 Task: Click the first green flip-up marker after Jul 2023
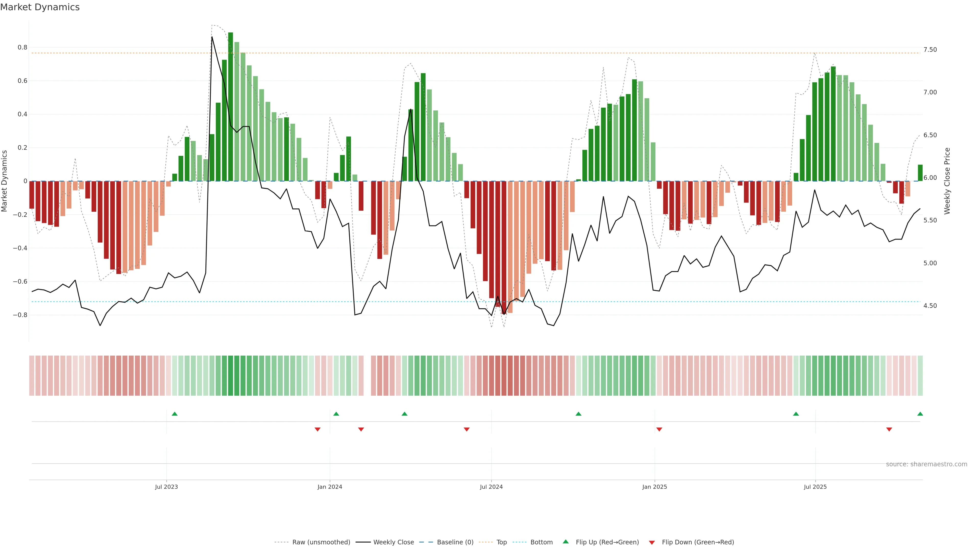tap(175, 414)
